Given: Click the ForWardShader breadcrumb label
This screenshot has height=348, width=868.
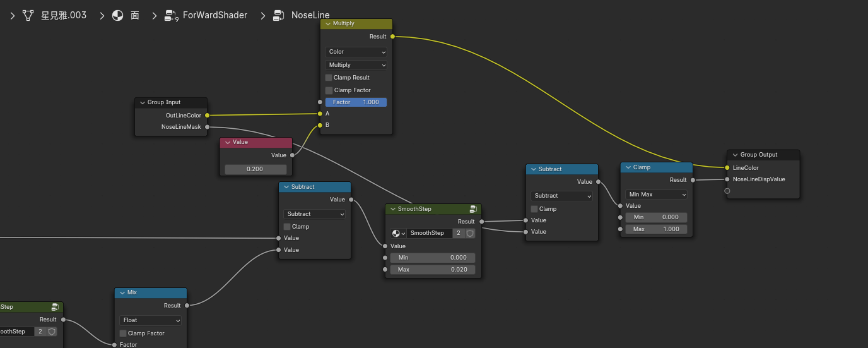Looking at the screenshot, I should point(214,15).
